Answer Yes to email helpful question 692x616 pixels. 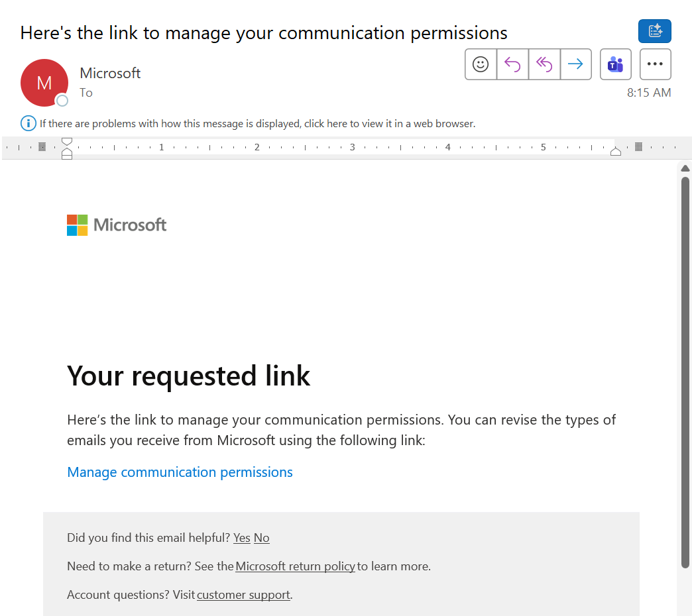coord(242,538)
